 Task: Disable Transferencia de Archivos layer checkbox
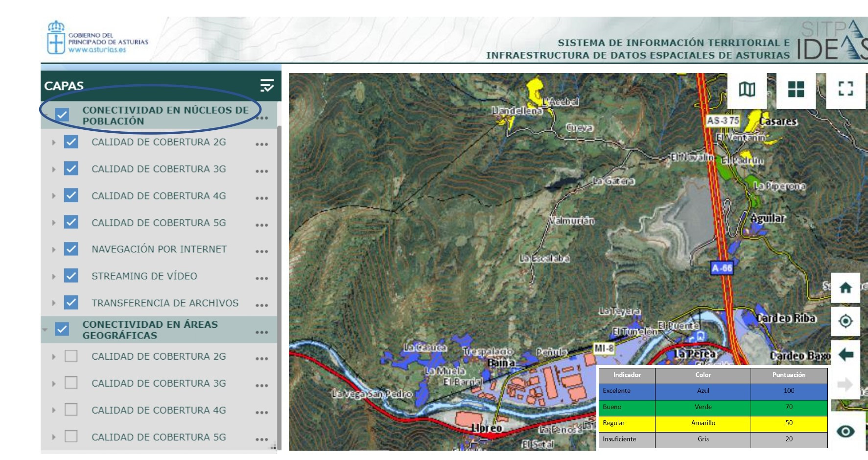click(x=71, y=303)
